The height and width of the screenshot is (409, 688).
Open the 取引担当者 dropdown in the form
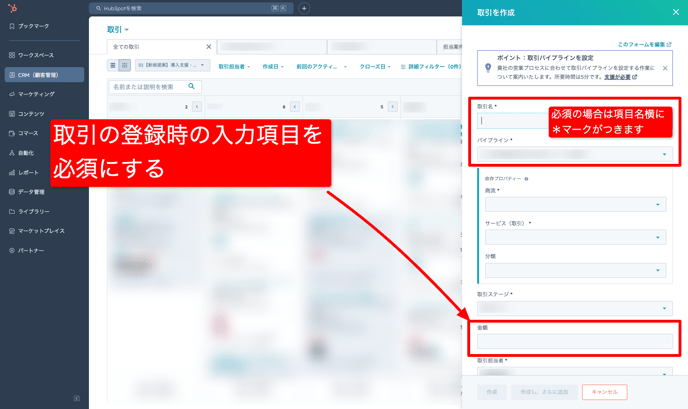(575, 372)
